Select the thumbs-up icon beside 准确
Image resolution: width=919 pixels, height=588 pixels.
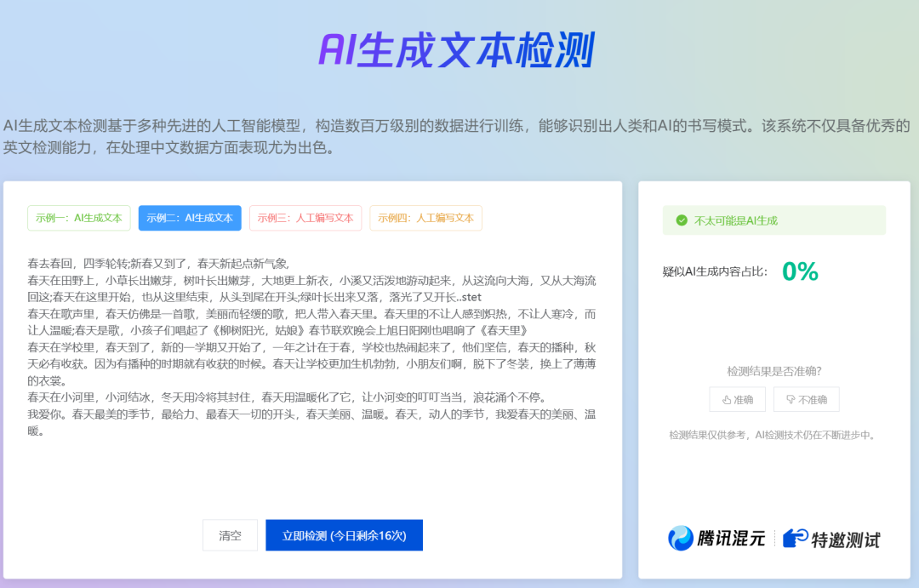pos(728,399)
